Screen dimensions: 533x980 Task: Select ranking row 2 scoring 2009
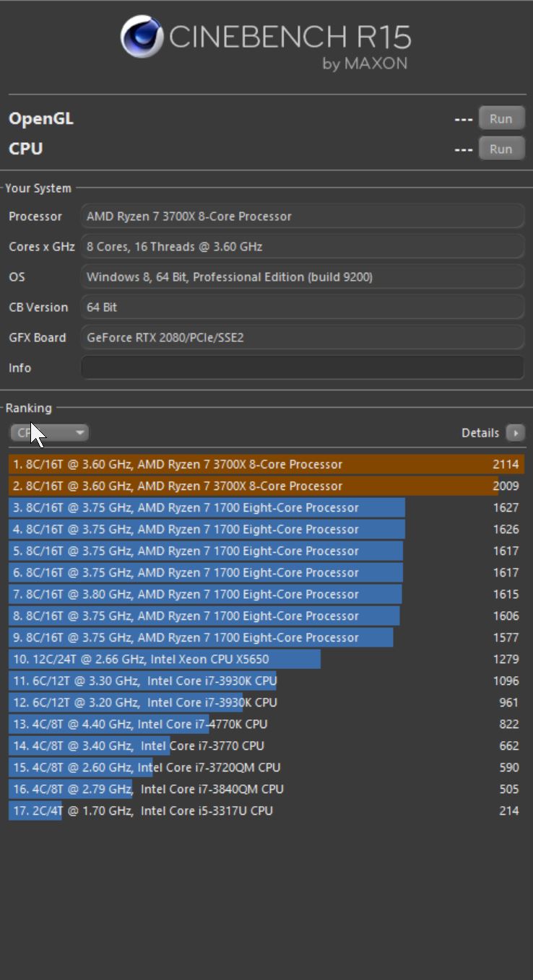(x=266, y=486)
